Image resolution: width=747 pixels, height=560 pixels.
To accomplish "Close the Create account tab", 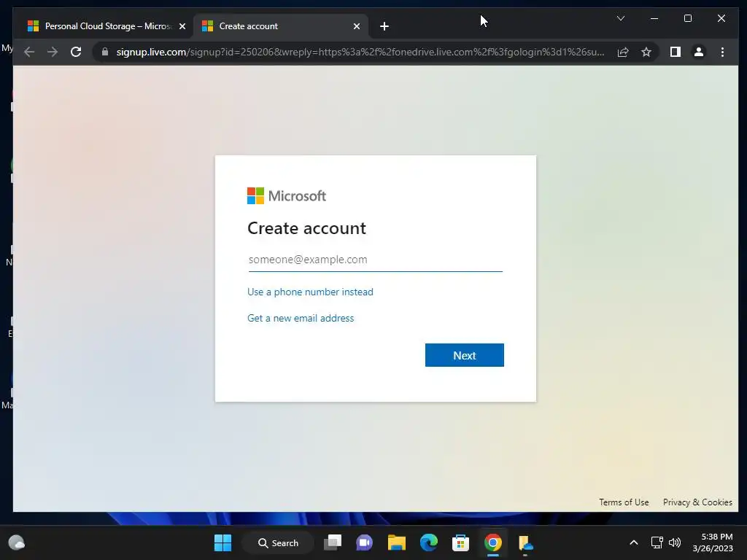I will pos(356,26).
